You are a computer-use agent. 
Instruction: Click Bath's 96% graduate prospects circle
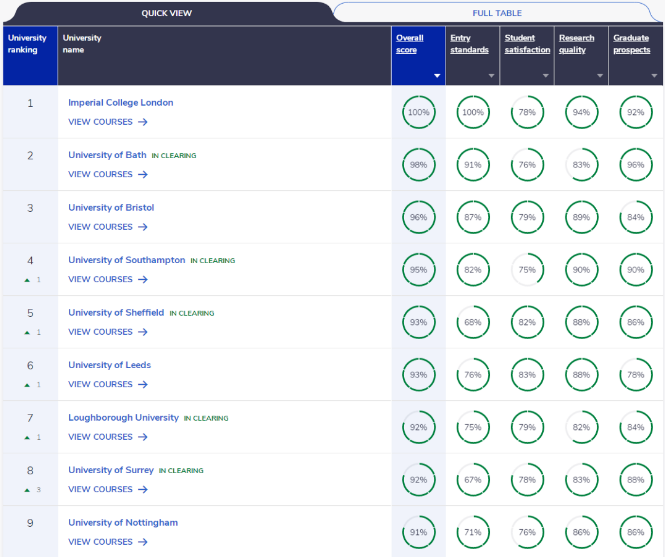pyautogui.click(x=636, y=165)
